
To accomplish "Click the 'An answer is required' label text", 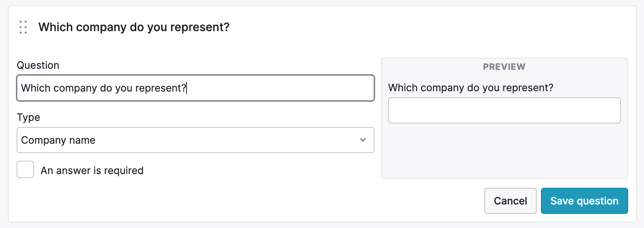I will (92, 170).
